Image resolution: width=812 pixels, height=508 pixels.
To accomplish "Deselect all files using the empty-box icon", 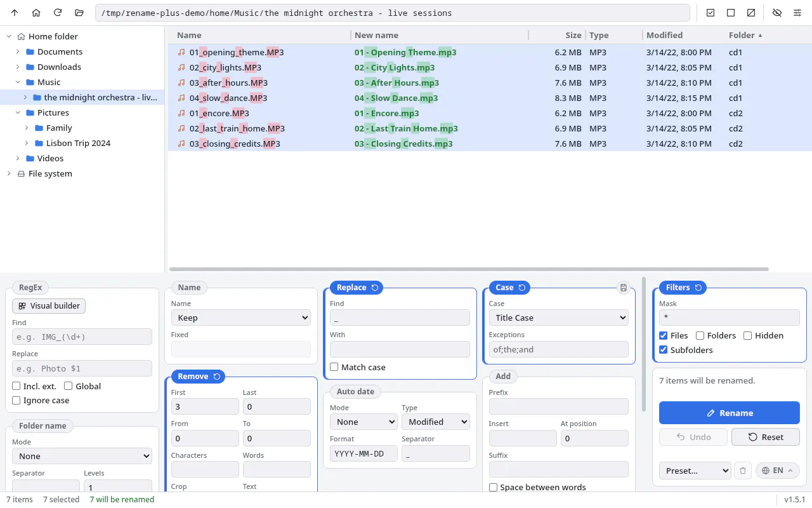I will (731, 13).
